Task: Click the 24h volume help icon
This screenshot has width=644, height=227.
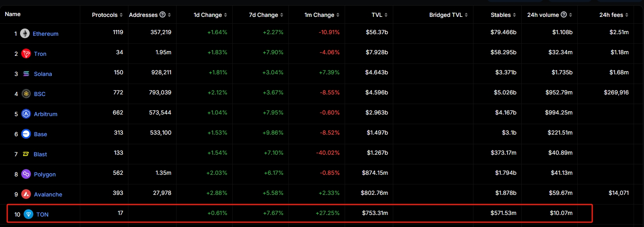Action: [x=564, y=15]
